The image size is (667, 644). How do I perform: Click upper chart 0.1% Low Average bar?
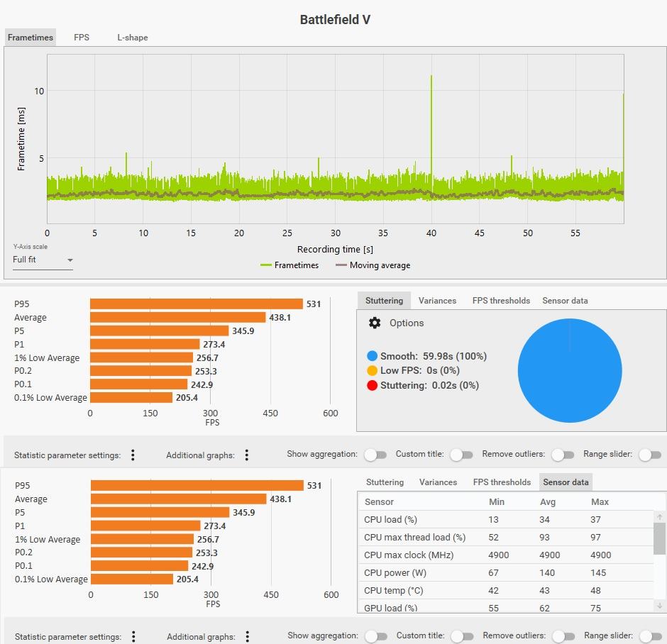tap(131, 397)
